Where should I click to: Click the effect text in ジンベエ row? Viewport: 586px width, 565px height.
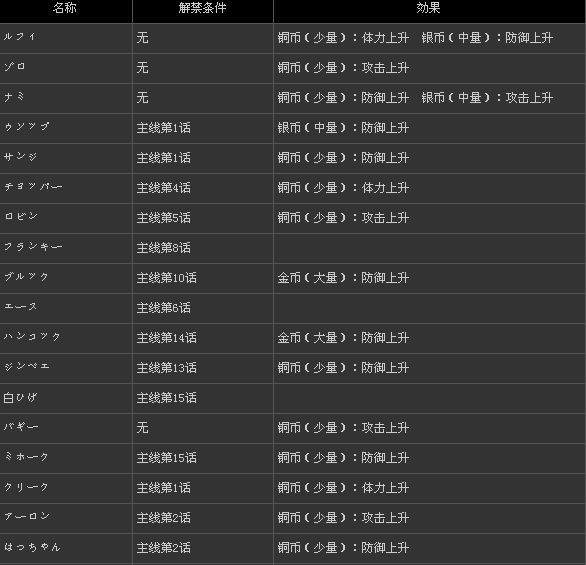click(x=343, y=368)
